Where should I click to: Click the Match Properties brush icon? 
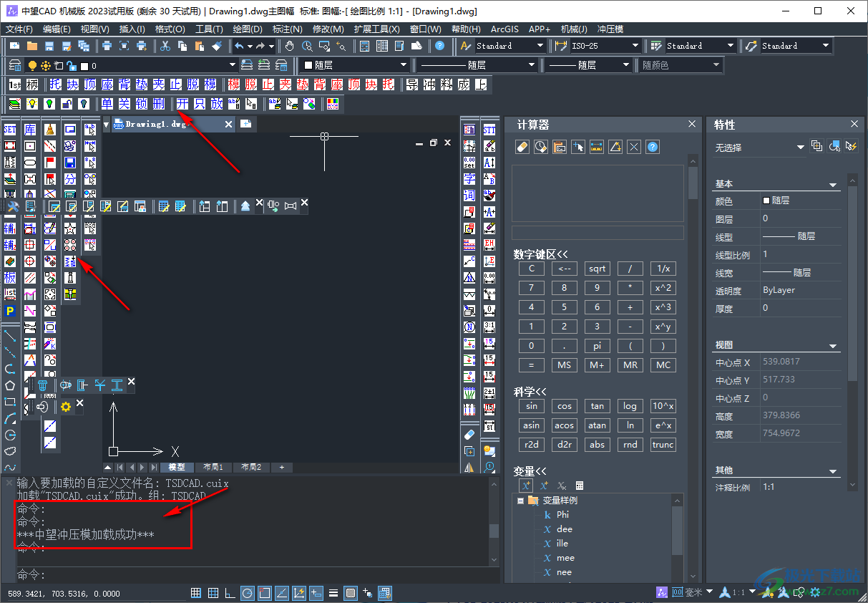(218, 46)
